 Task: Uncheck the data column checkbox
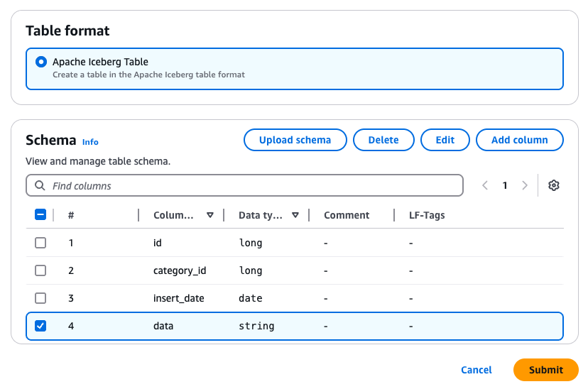pyautogui.click(x=40, y=326)
